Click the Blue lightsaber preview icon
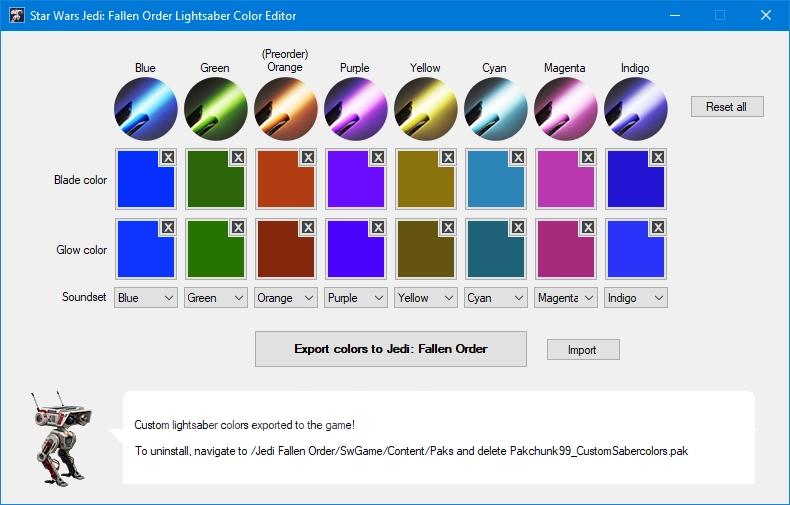This screenshot has width=790, height=505. click(x=146, y=109)
